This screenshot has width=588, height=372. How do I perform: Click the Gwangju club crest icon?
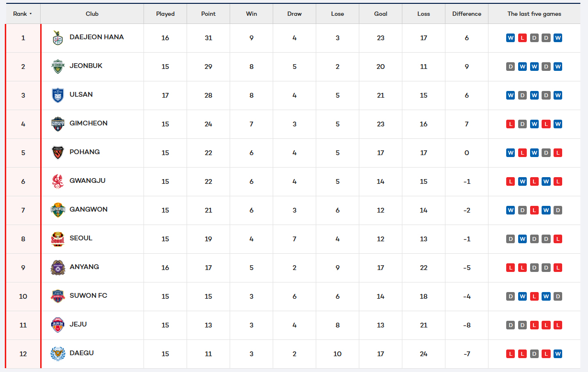(x=57, y=181)
